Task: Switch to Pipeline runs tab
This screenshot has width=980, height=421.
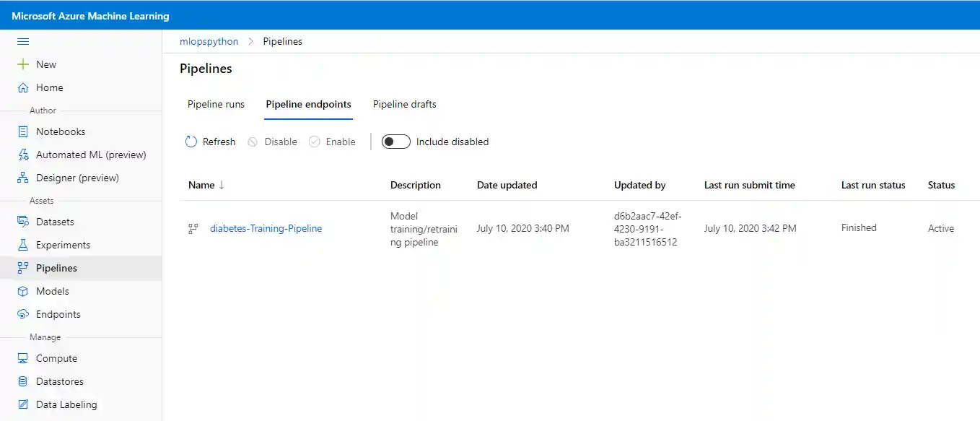Action: [216, 104]
